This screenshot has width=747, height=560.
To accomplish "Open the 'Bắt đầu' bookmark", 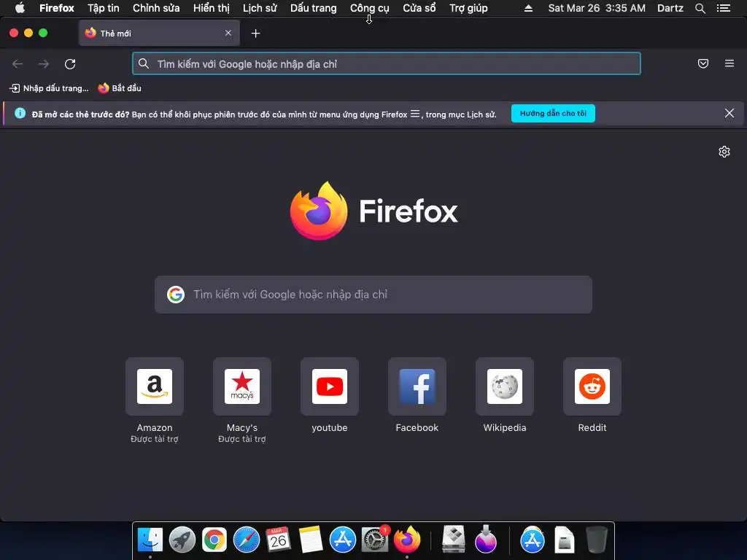I will coord(120,88).
